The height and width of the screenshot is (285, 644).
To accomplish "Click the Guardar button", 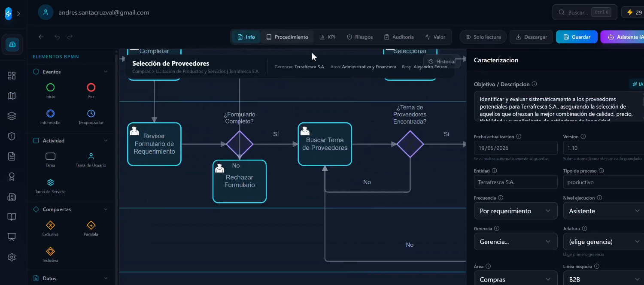I will click(x=577, y=37).
